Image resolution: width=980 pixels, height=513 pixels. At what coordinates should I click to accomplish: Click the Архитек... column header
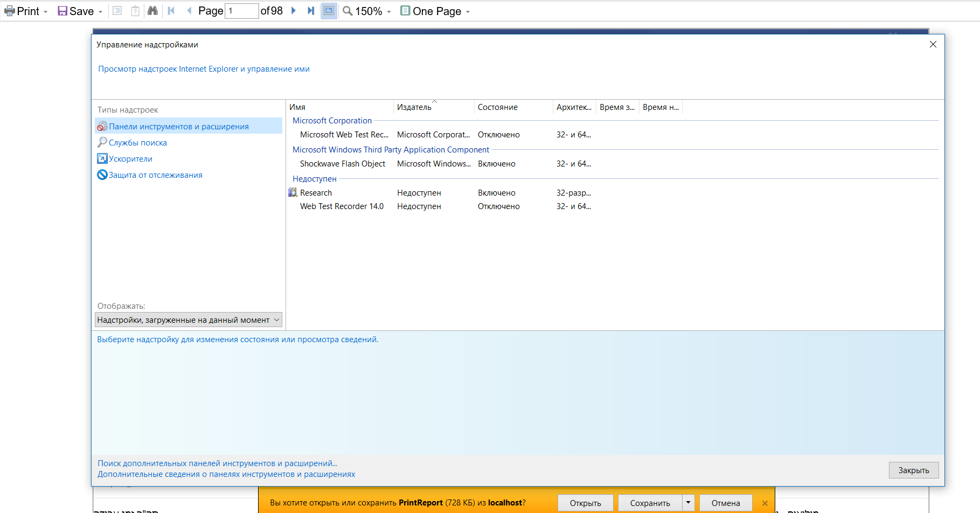pyautogui.click(x=574, y=107)
